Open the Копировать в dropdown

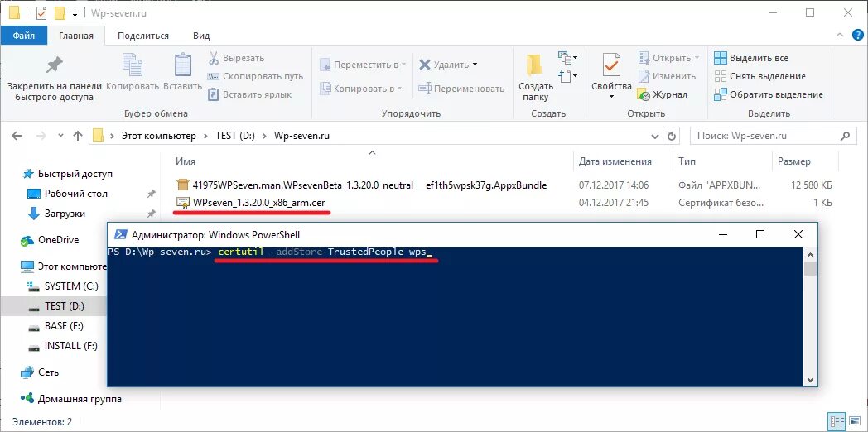click(361, 89)
